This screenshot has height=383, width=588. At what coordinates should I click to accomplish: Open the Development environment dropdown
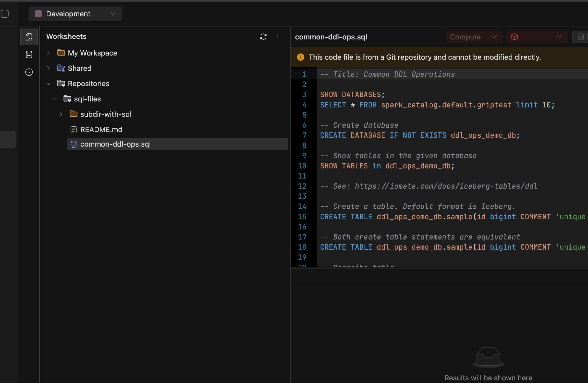(x=75, y=14)
